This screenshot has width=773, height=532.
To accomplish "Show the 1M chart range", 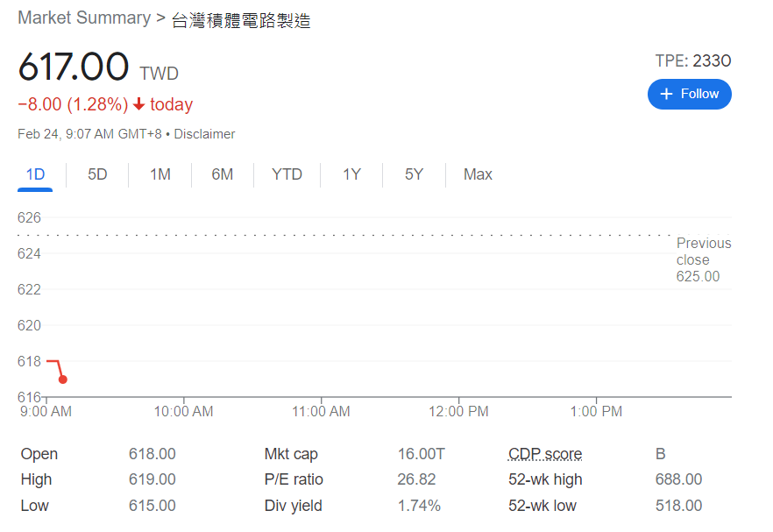I will [x=160, y=174].
